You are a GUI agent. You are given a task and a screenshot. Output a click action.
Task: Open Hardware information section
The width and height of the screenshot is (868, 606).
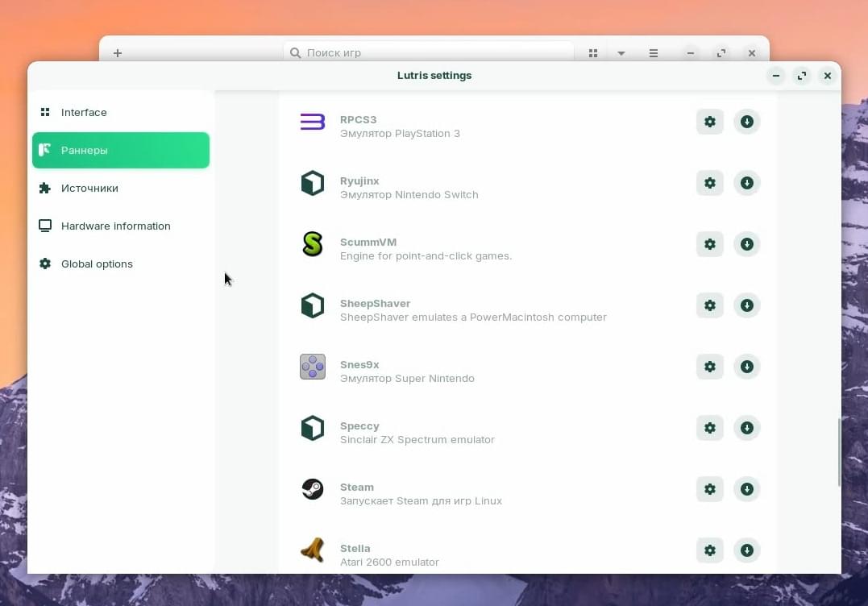[x=121, y=226]
